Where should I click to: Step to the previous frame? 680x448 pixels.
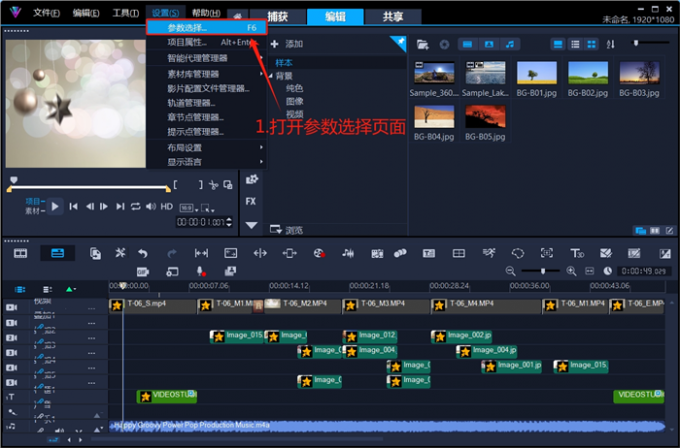pyautogui.click(x=89, y=206)
